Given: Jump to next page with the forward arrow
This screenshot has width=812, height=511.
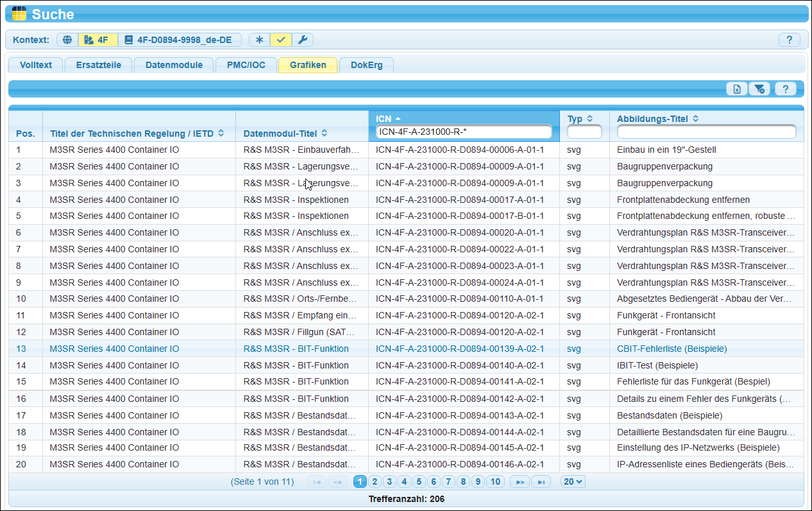Looking at the screenshot, I should pyautogui.click(x=520, y=481).
